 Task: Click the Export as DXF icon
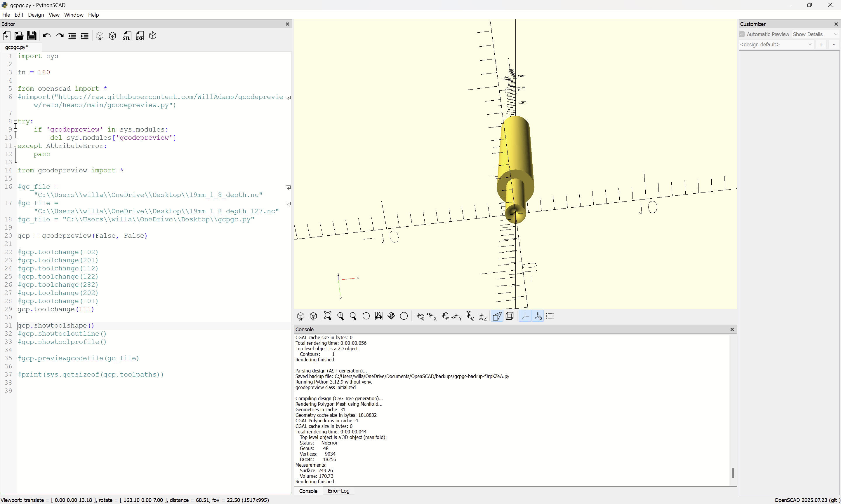pyautogui.click(x=140, y=36)
